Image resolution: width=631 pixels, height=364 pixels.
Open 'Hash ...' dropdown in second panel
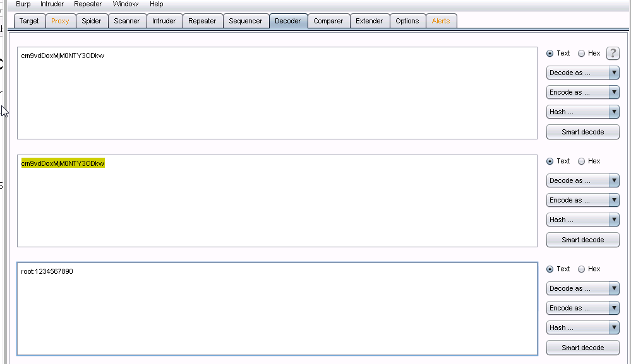582,220
